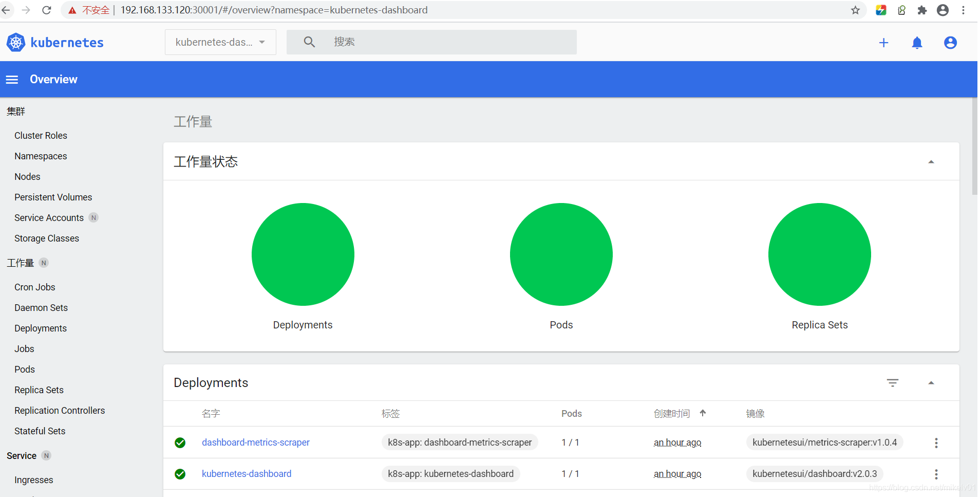Open Cron Jobs in sidebar
980x497 pixels.
(x=35, y=287)
